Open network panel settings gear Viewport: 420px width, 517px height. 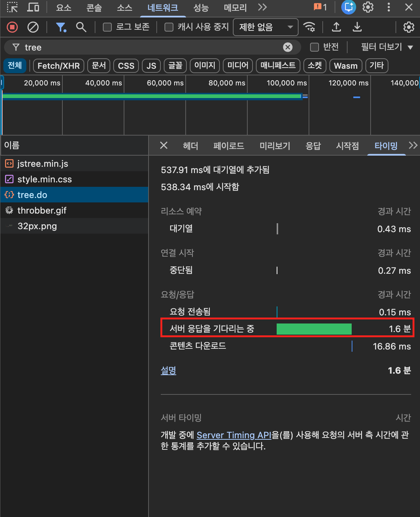click(x=408, y=27)
